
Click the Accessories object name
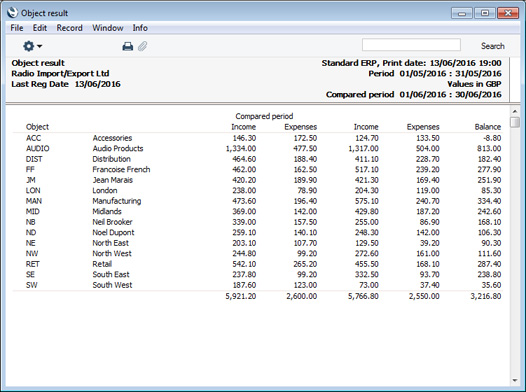pos(112,138)
